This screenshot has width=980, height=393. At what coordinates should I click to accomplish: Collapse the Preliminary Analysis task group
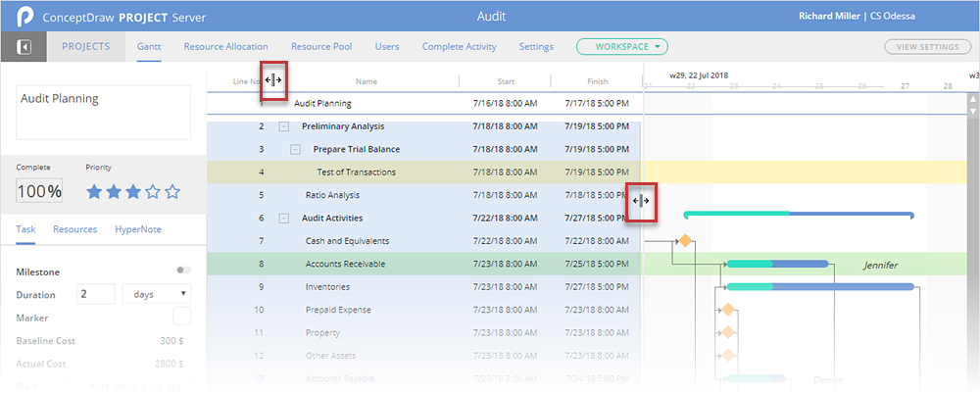click(284, 126)
